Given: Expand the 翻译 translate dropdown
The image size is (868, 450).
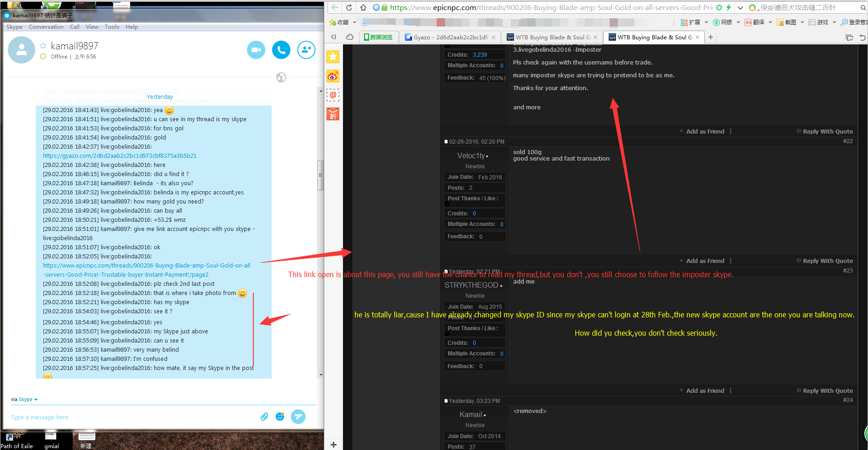Looking at the screenshot, I should coord(770,22).
